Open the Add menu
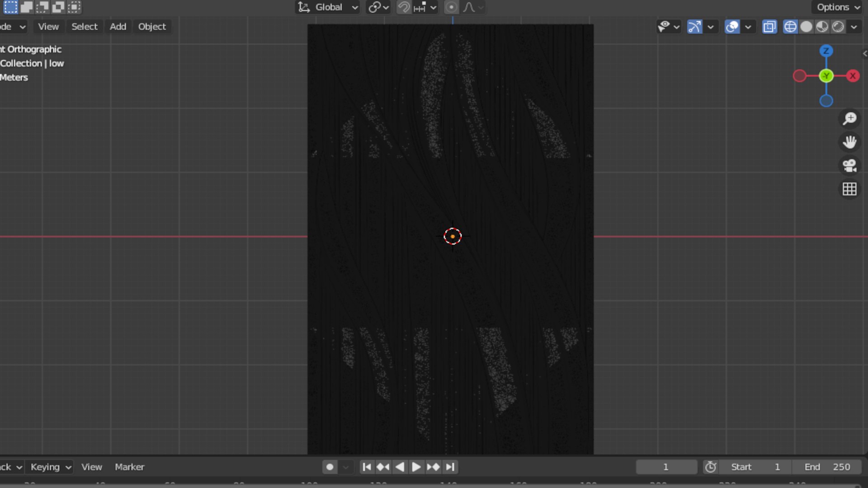868x488 pixels. click(x=118, y=27)
